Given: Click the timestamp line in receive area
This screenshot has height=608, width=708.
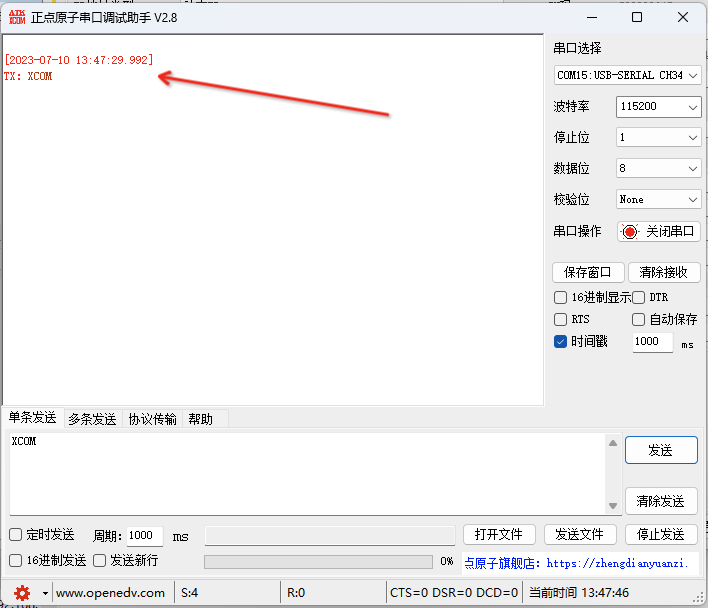Looking at the screenshot, I should 79,60.
